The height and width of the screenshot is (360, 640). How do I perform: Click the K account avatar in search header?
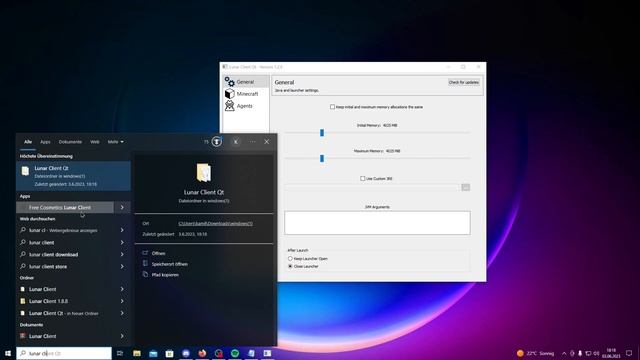[236, 142]
